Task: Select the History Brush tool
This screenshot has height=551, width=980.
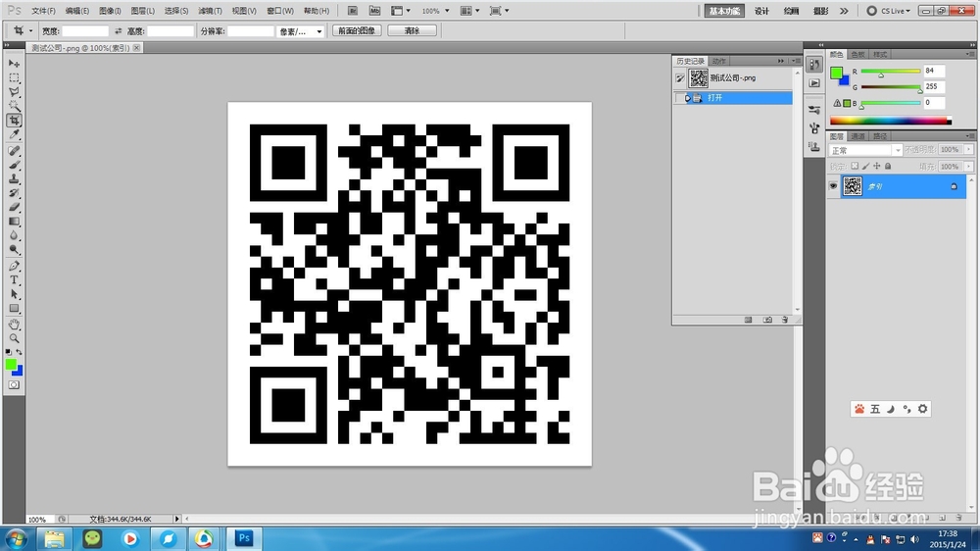Action: 14,192
